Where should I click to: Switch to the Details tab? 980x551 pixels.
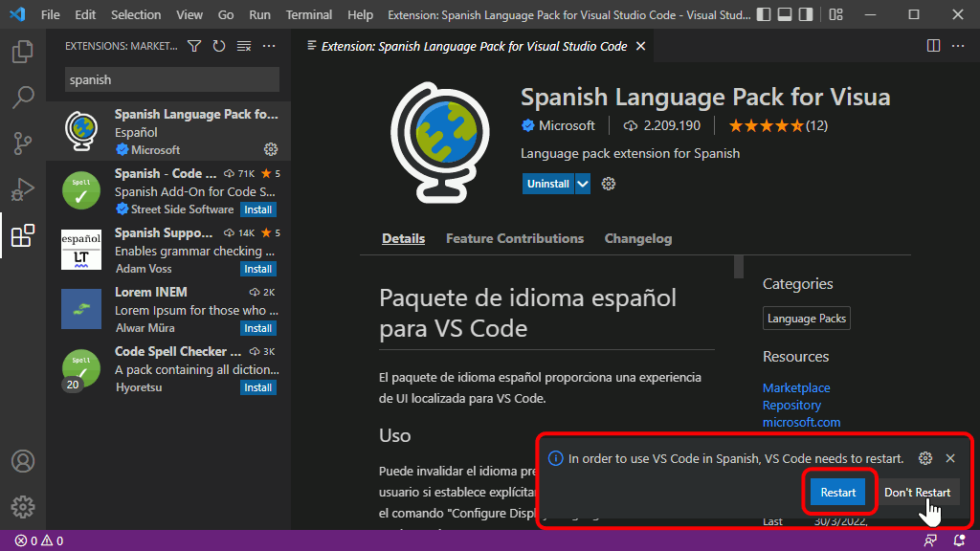[x=403, y=238]
